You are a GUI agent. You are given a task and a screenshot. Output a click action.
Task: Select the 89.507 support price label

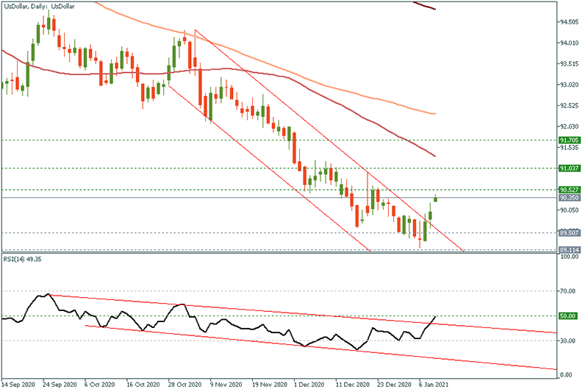[570, 233]
